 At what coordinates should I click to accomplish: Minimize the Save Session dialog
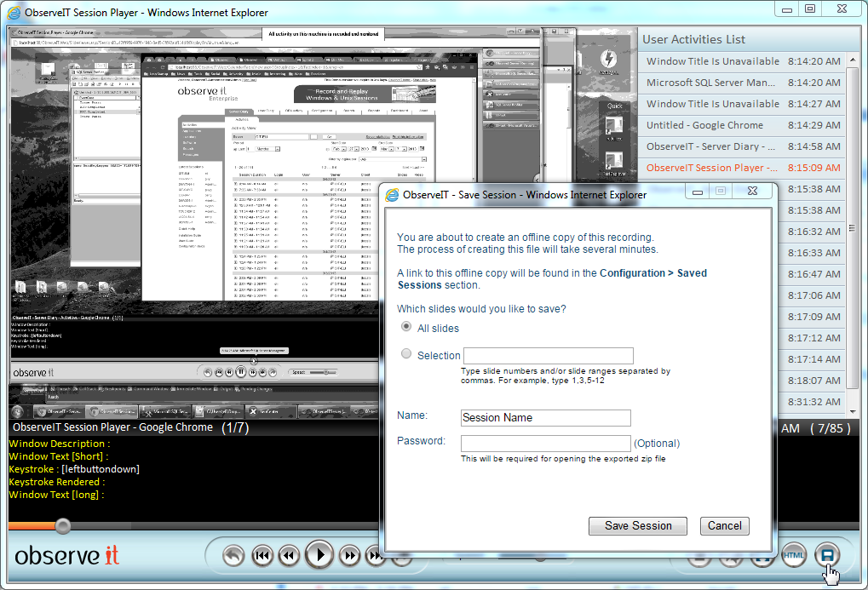point(698,192)
